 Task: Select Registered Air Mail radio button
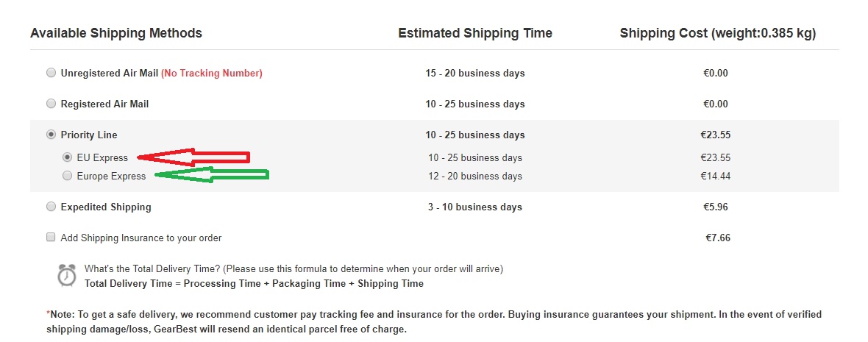51,104
